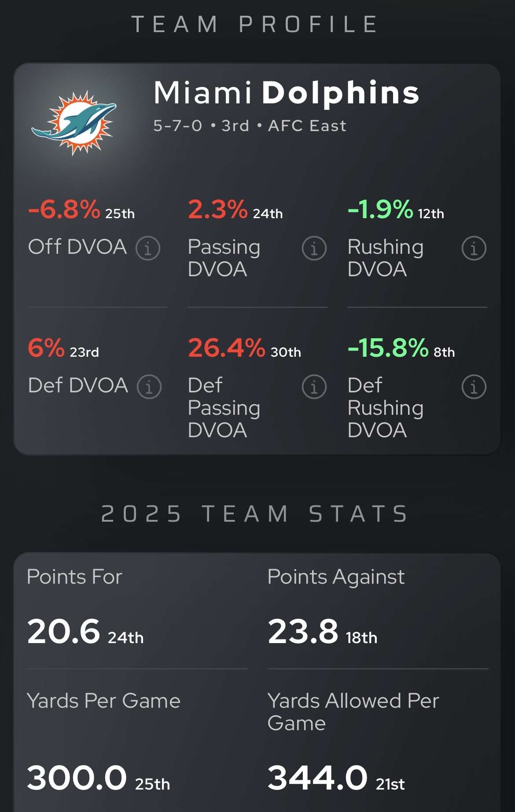
Task: Select the Yards Per Game 300.0 stat
Action: click(x=77, y=778)
